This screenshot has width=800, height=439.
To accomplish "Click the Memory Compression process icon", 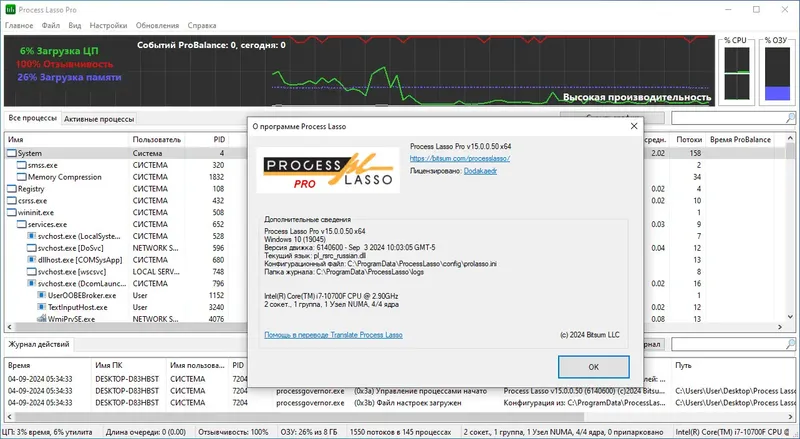I will tap(21, 177).
